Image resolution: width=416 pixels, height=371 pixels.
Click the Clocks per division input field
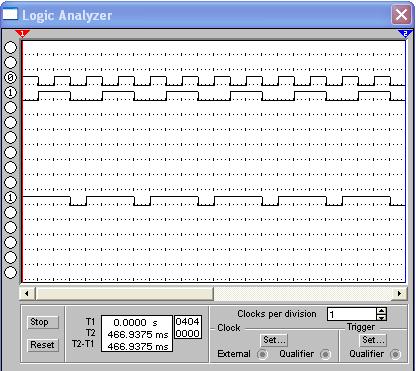352,314
